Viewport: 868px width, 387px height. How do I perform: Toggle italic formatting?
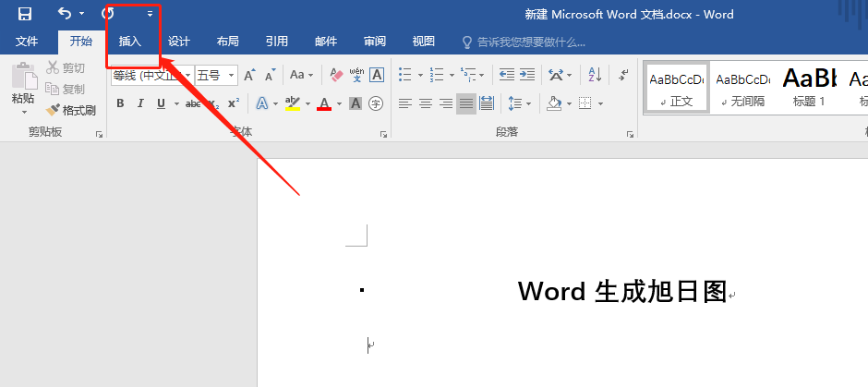[140, 103]
